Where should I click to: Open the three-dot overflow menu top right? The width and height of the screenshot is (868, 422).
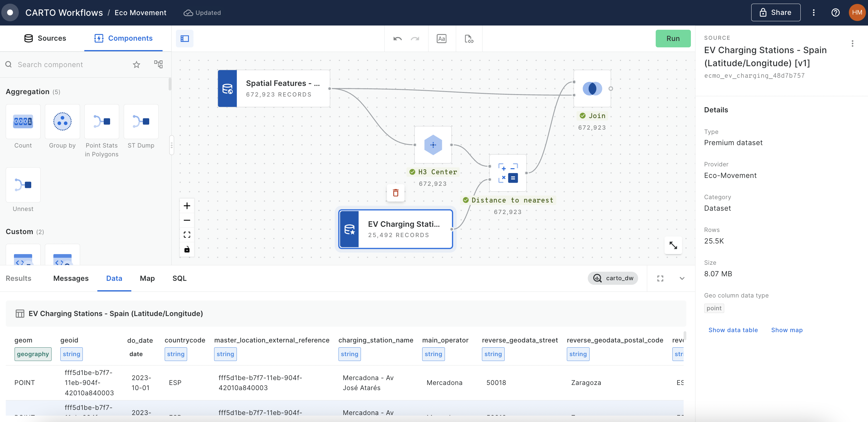pos(814,12)
